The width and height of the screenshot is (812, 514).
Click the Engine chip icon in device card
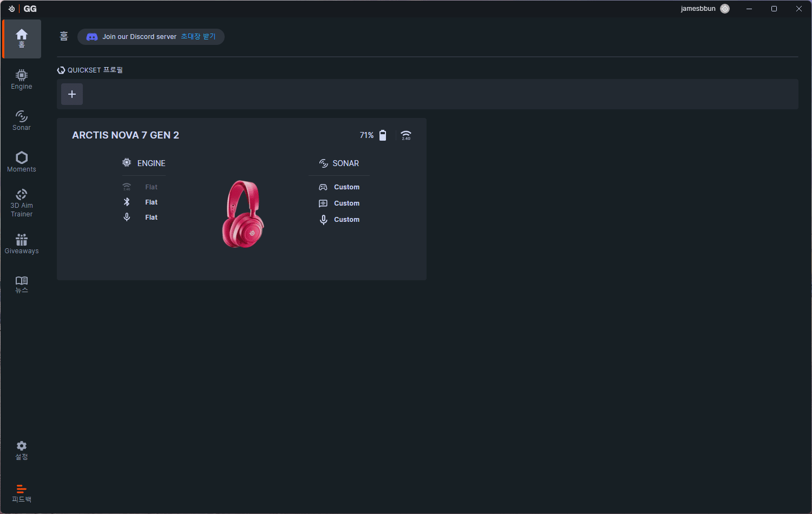[127, 162]
